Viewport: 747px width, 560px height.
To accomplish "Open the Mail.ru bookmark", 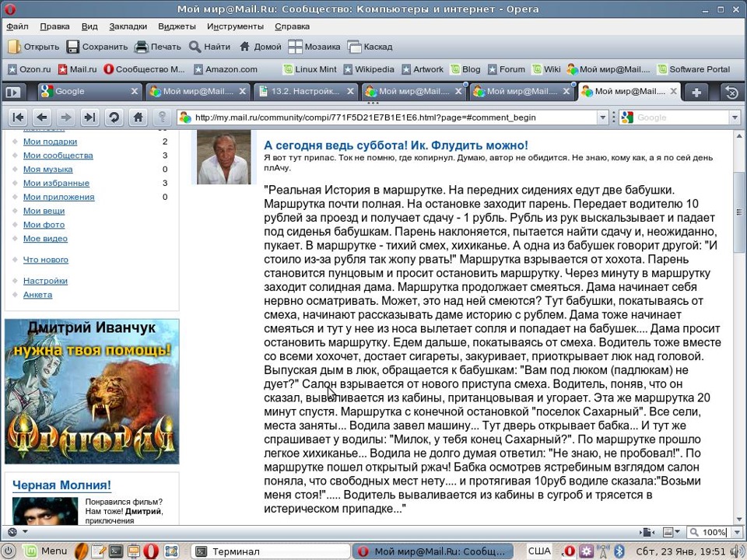I will [77, 69].
